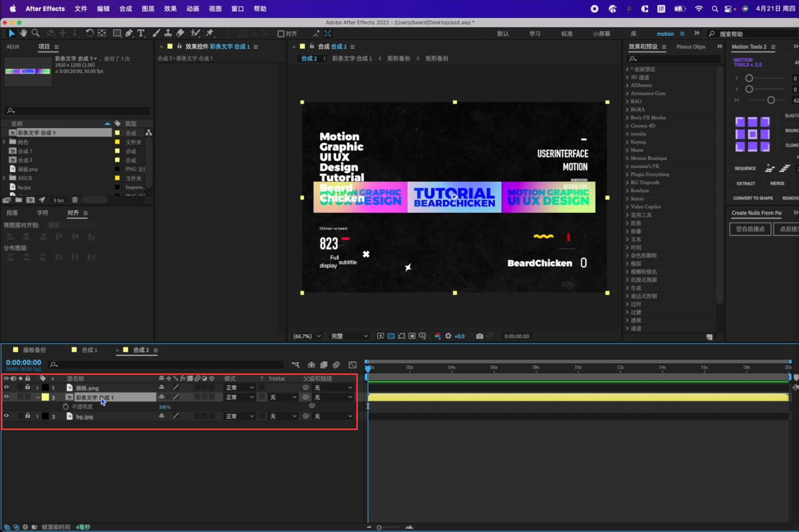Hide the bg.jpg layer eye icon
The image size is (799, 532).
tap(6, 416)
